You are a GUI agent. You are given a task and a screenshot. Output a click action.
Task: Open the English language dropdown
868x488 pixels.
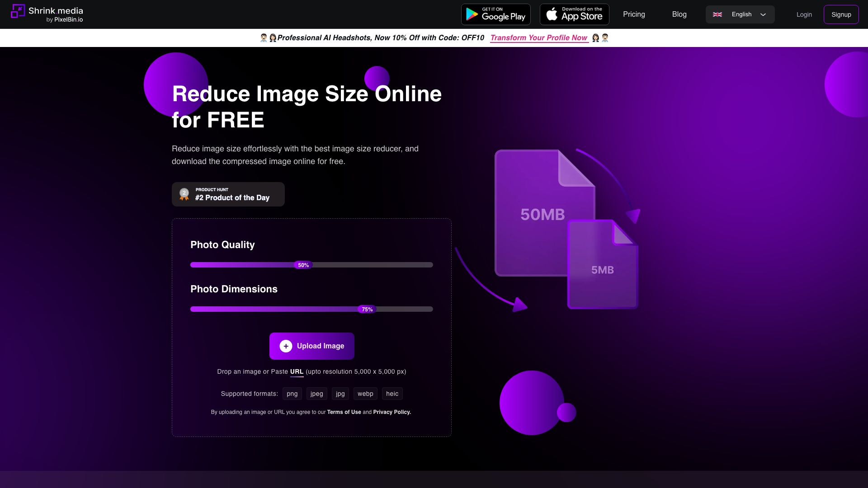tap(741, 14)
